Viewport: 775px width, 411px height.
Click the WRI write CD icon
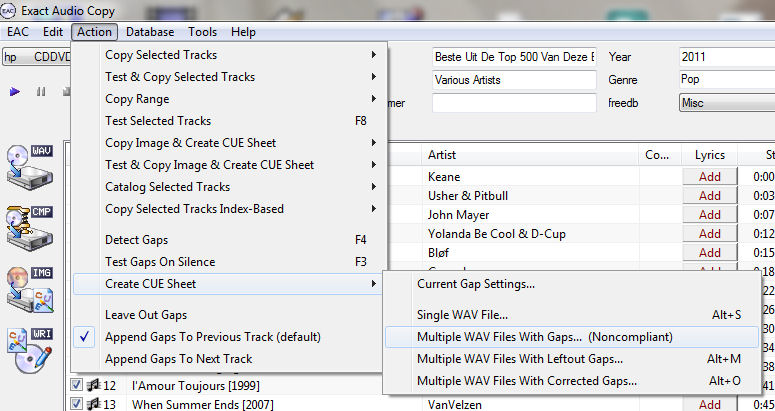pos(30,351)
